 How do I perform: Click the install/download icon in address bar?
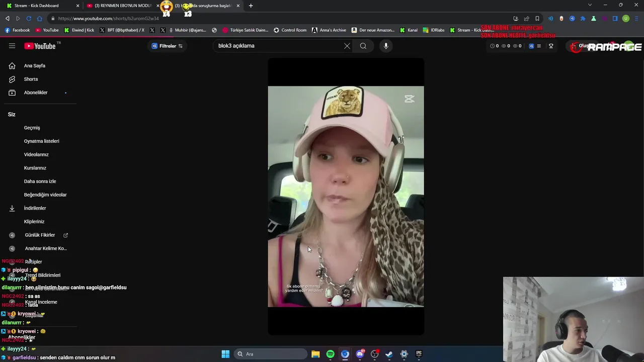(x=516, y=19)
